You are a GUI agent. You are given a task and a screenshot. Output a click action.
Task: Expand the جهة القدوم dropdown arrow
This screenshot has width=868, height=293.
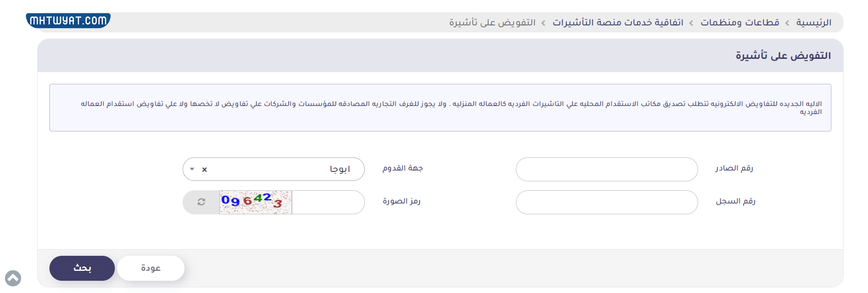pos(192,169)
